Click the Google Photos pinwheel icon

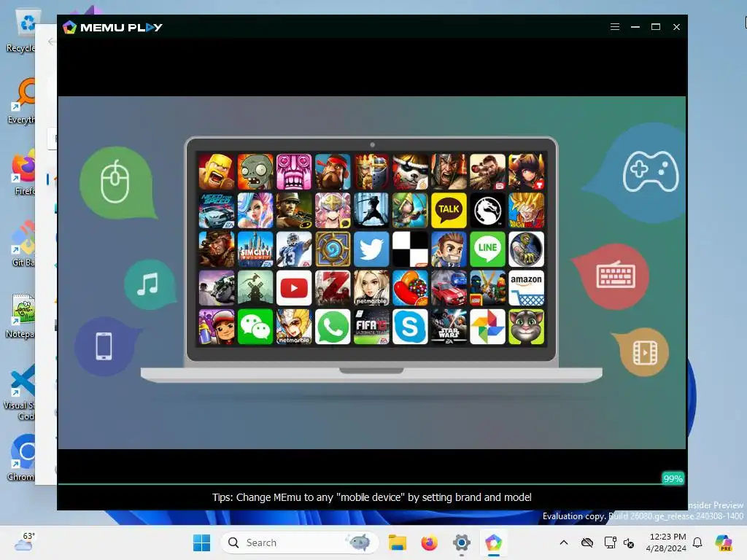[x=487, y=327]
